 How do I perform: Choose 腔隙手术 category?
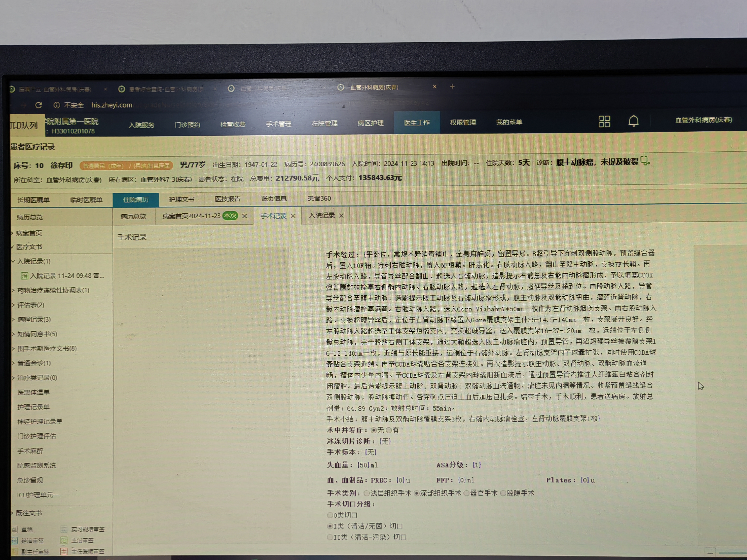[x=503, y=493]
